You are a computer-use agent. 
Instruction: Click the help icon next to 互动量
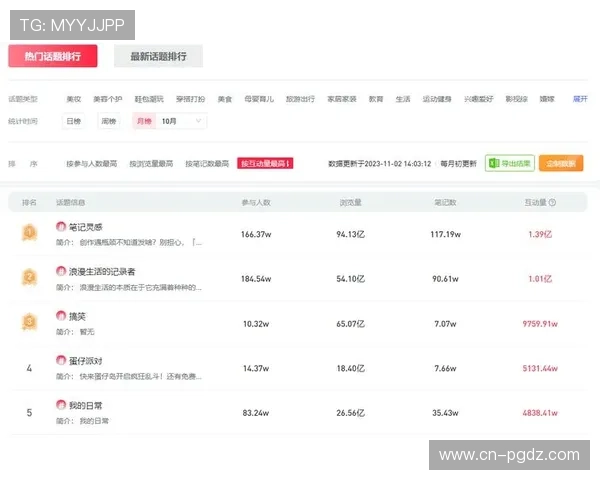pos(552,202)
